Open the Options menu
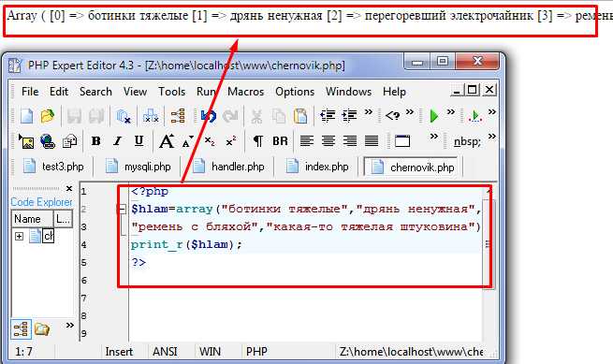613x364 pixels. point(295,92)
